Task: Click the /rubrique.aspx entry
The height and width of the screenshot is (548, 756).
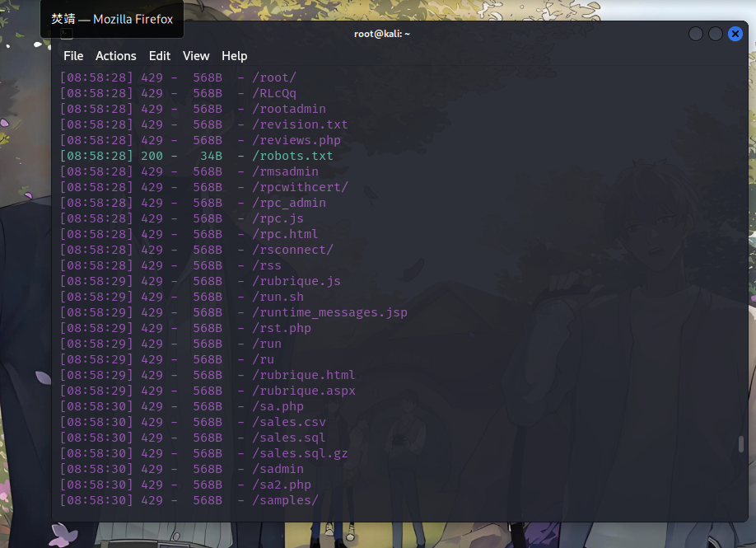Action: pyautogui.click(x=304, y=391)
